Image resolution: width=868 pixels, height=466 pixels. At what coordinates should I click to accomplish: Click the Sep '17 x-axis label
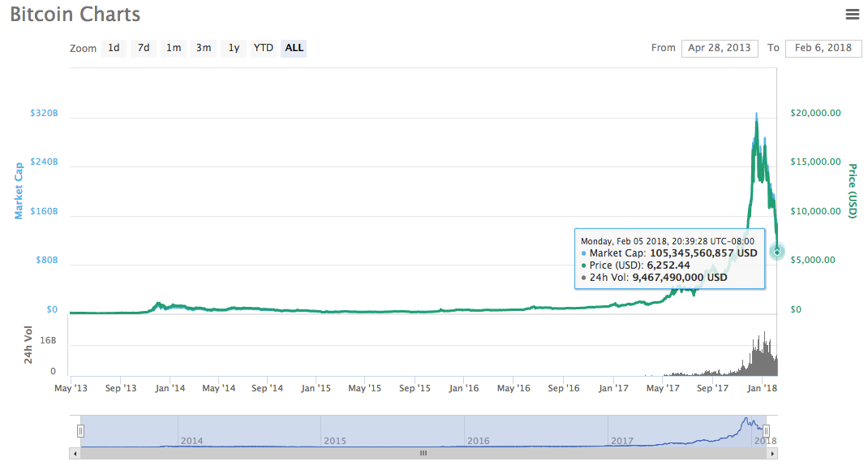(712, 388)
